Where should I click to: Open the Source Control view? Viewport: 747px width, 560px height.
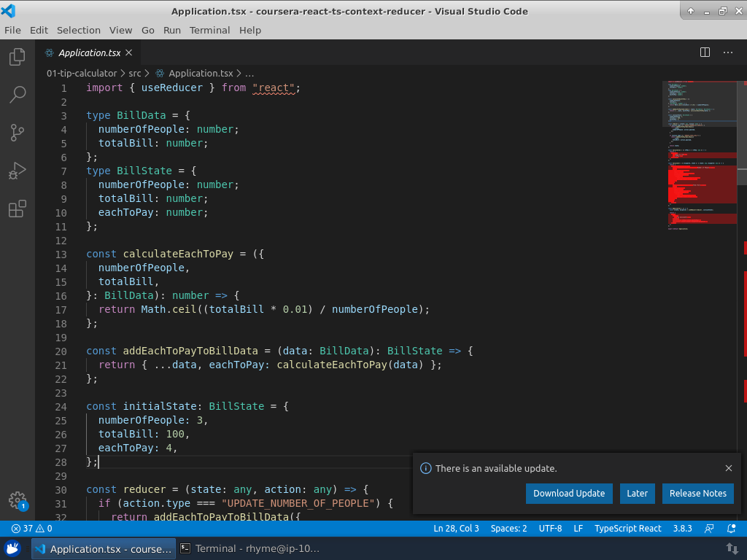click(18, 133)
